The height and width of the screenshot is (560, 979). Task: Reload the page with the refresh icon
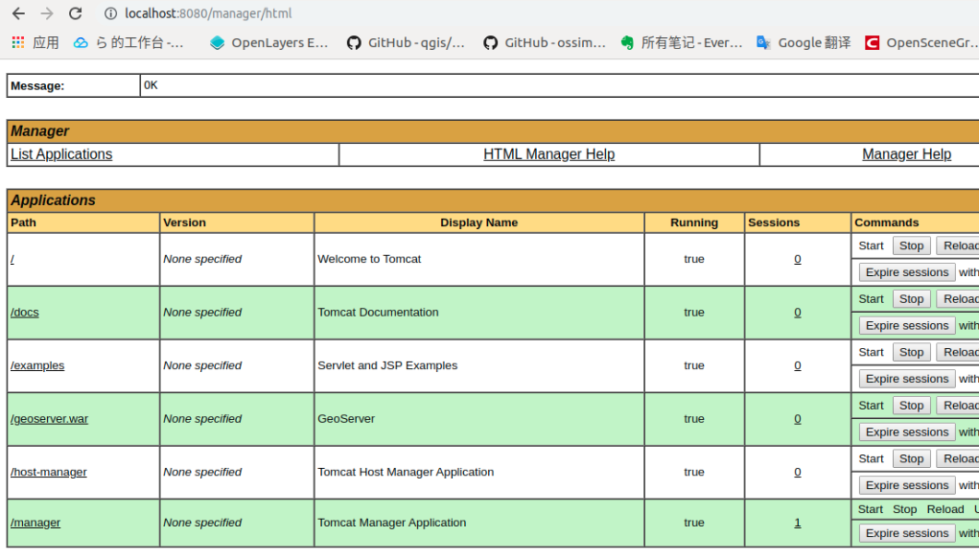point(76,13)
